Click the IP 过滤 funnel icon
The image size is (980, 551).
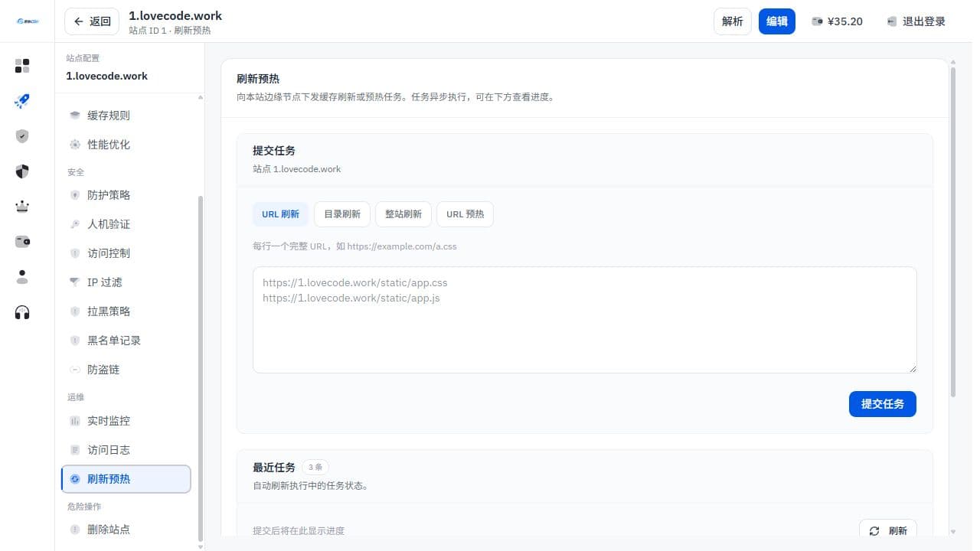(75, 282)
